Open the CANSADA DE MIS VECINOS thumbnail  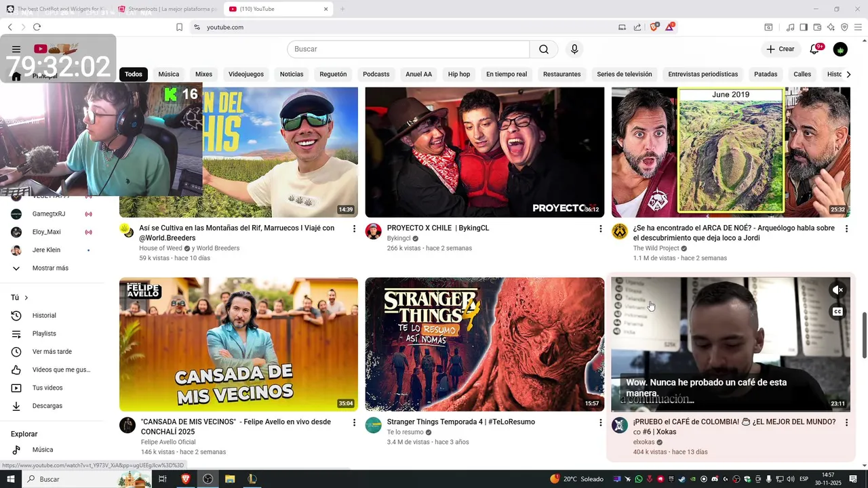[239, 344]
